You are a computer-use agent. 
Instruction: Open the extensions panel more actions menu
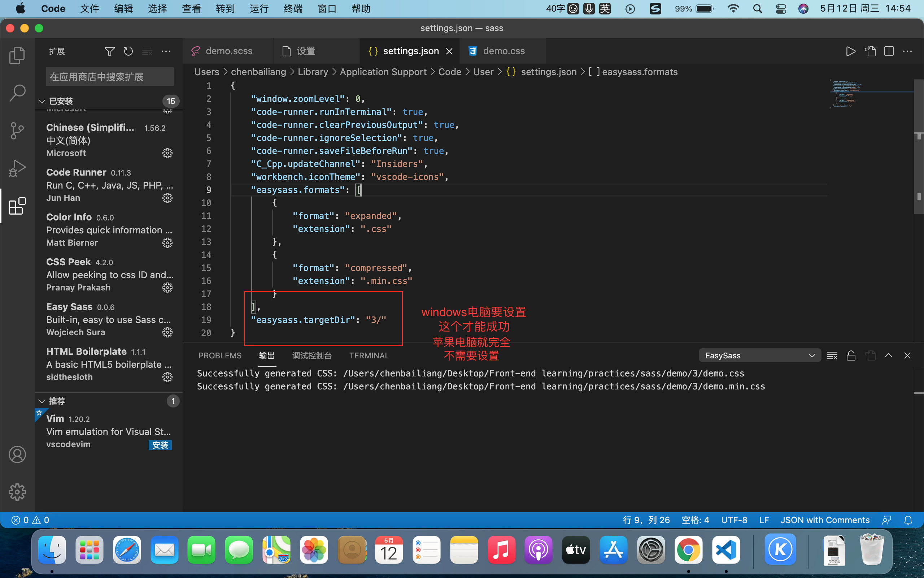(166, 51)
